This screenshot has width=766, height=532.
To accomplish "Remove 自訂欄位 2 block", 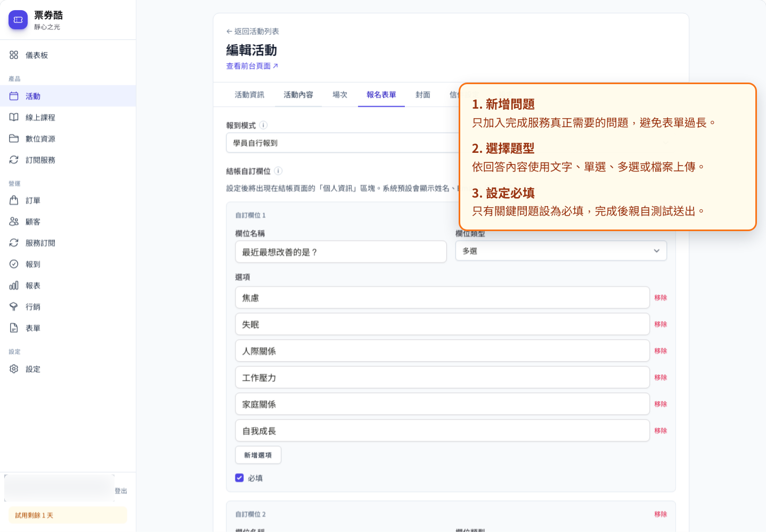I will click(x=661, y=514).
